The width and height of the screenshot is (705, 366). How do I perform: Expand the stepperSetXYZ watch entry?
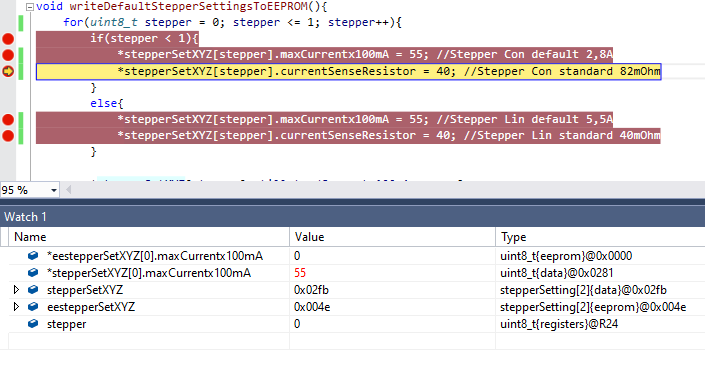point(16,290)
